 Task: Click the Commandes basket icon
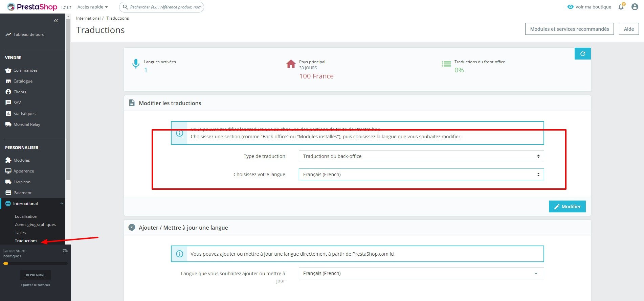point(8,70)
